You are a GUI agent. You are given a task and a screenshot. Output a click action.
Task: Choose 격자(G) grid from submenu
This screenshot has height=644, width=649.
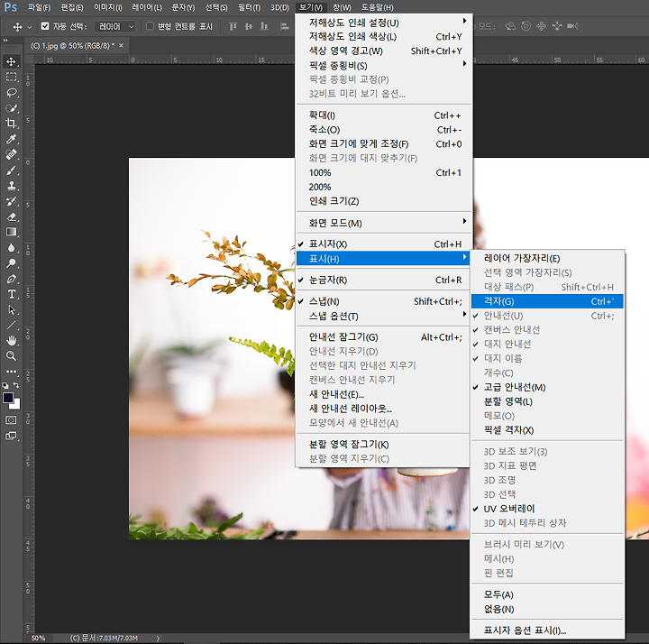[x=547, y=301]
